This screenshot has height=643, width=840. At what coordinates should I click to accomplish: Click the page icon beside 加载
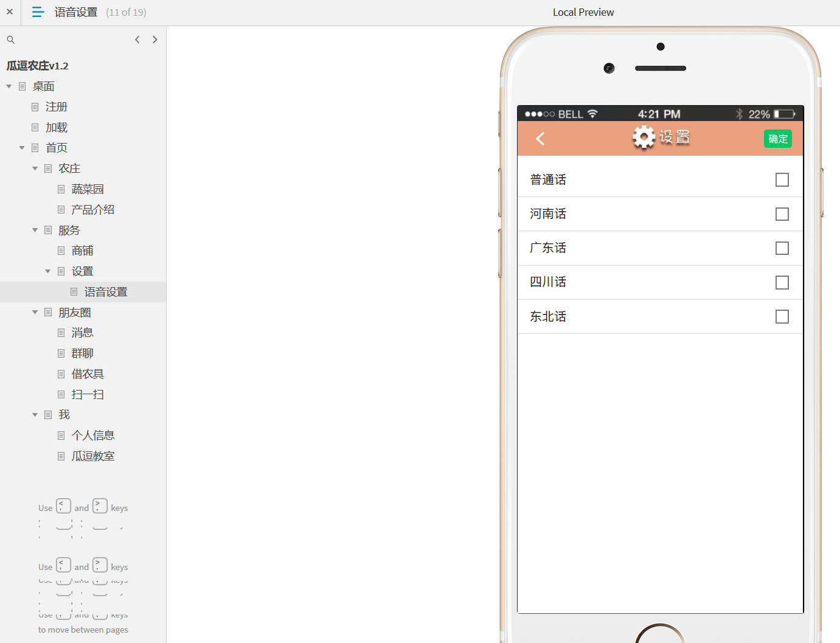tap(35, 128)
